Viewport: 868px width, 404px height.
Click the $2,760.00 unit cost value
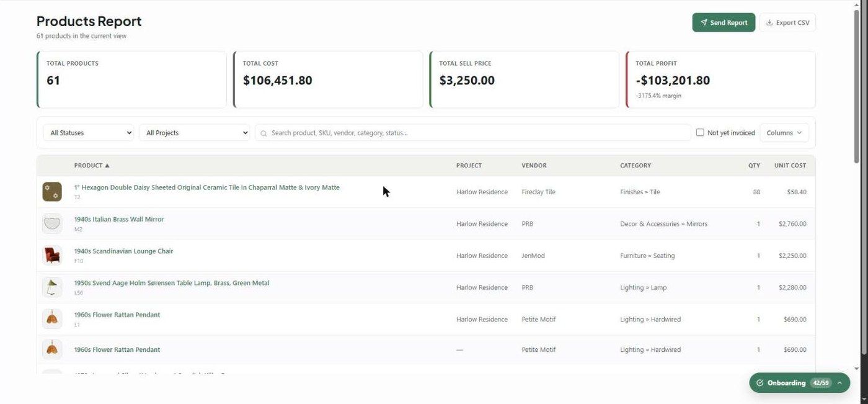tap(792, 223)
